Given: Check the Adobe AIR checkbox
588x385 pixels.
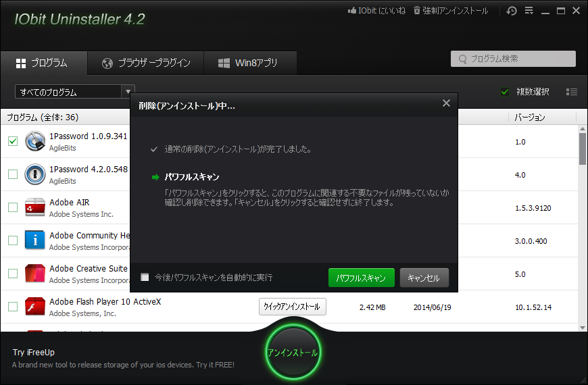Looking at the screenshot, I should 13,207.
